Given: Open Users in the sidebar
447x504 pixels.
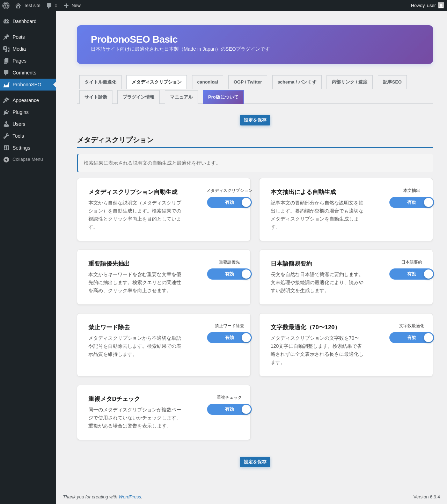Looking at the screenshot, I should click(x=28, y=124).
